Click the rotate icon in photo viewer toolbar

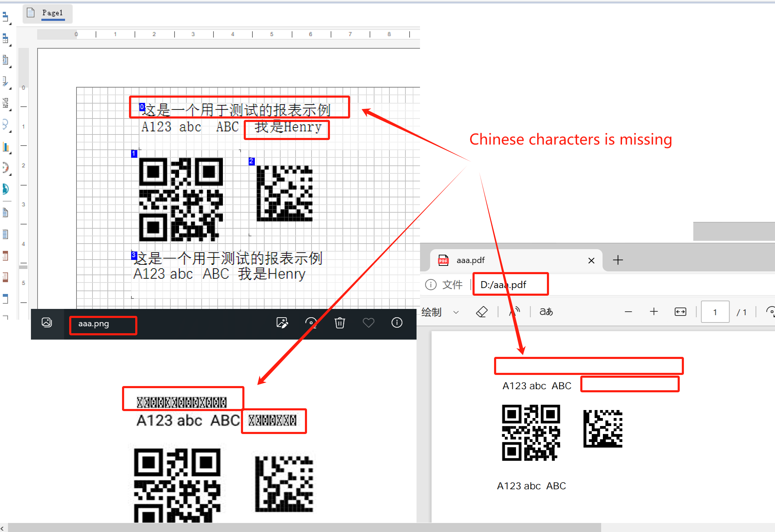(311, 323)
